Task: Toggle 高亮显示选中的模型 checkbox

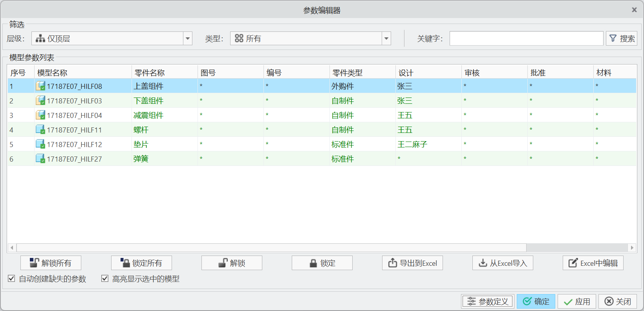Action: [x=105, y=279]
